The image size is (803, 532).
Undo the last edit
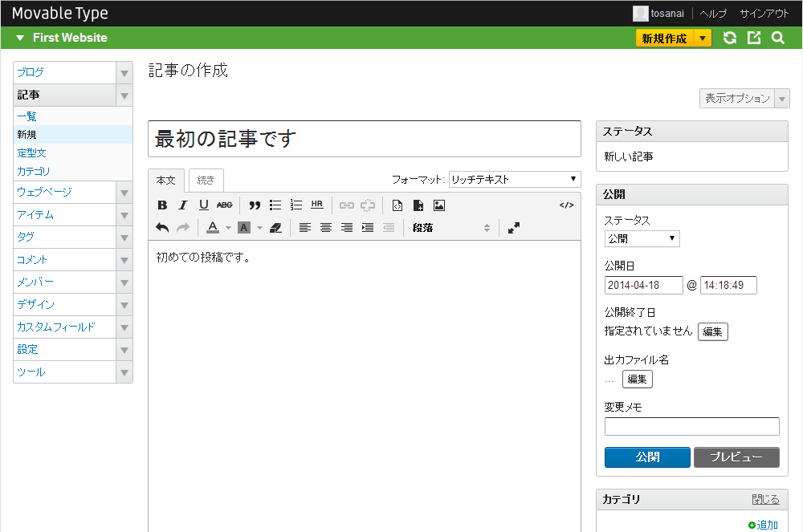click(162, 228)
